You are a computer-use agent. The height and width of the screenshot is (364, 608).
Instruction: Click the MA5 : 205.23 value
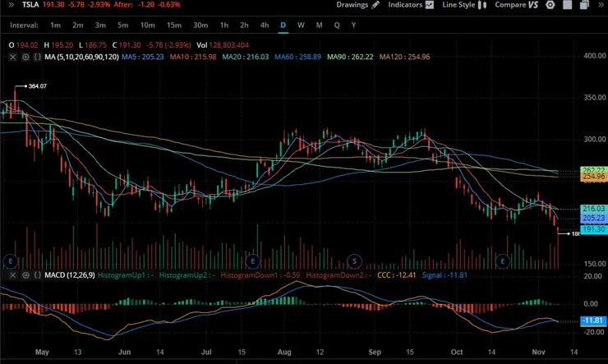143,57
